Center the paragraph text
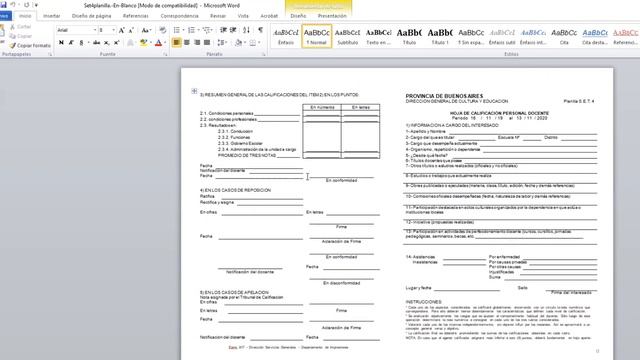This screenshot has width=640, height=360. [187, 42]
